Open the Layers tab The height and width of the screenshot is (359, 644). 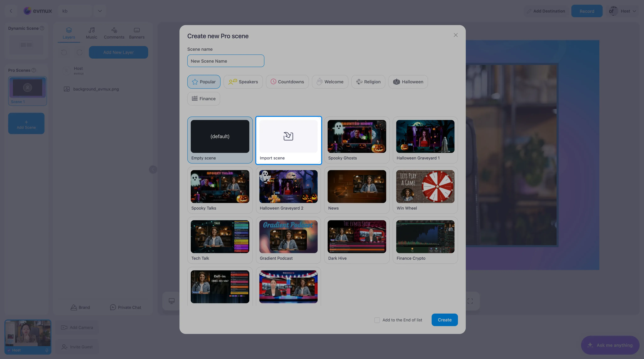point(69,33)
